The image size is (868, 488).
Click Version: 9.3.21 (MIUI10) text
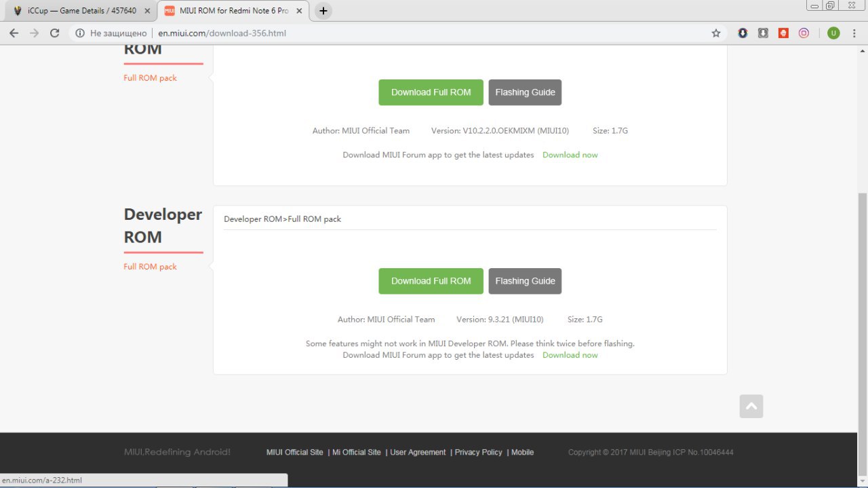click(x=500, y=319)
